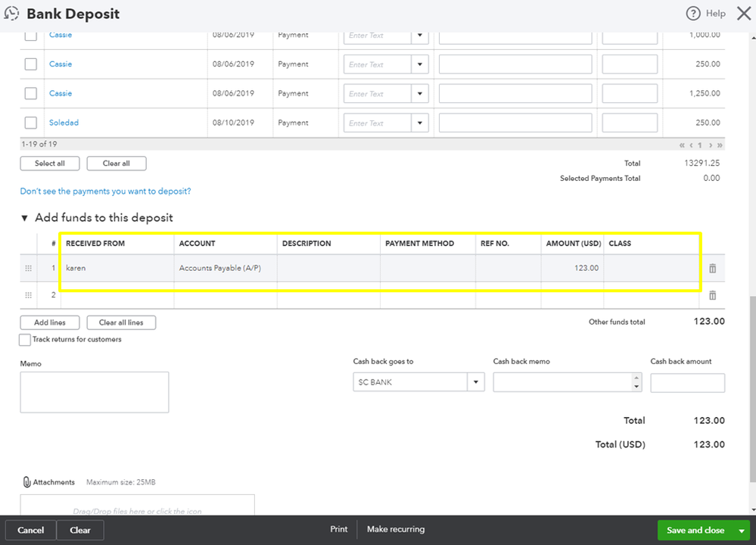The image size is (756, 545).
Task: Open payment method dropdown for Cassie 250.00
Action: coord(420,64)
